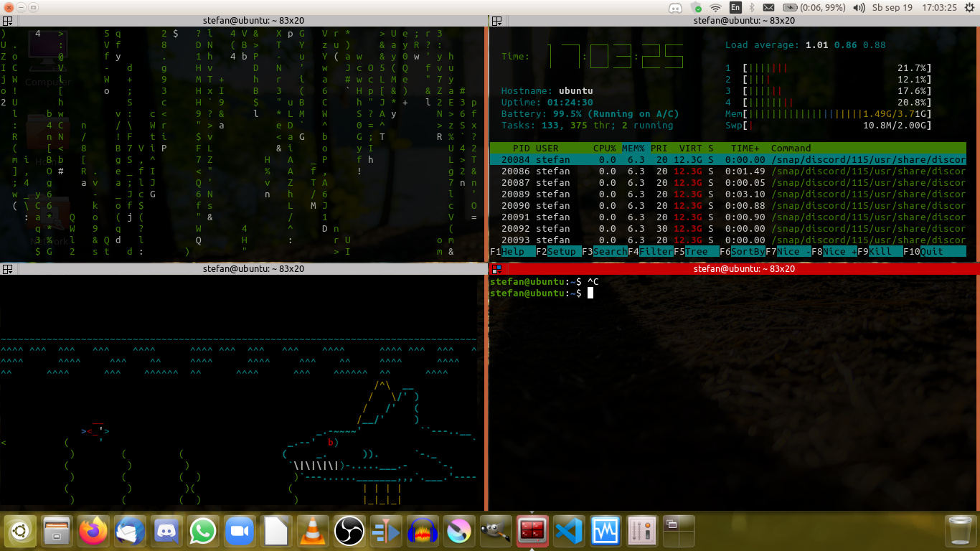
Task: Open the En keyboard layout menu
Action: (735, 8)
